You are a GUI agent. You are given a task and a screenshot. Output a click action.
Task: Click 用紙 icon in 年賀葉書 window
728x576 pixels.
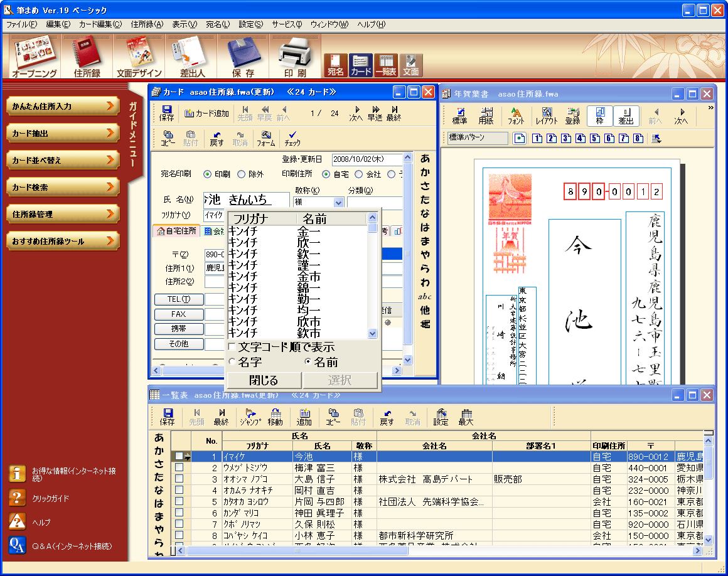coord(486,116)
